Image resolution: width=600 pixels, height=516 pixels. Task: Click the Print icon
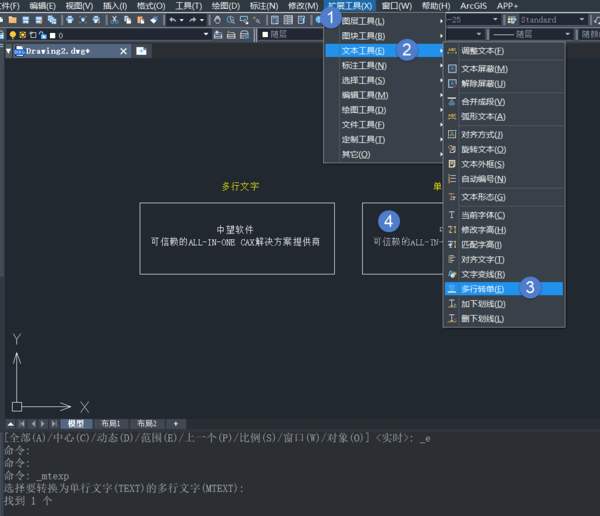coord(70,20)
